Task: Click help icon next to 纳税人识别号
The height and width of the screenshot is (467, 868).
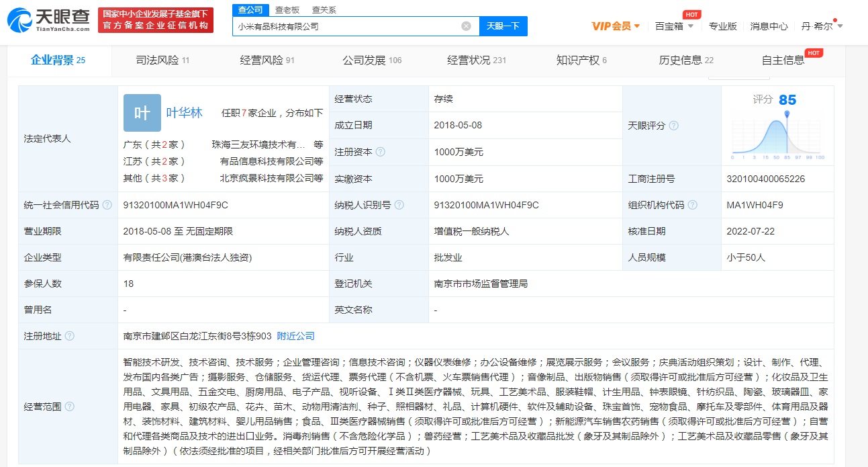Action: (x=399, y=205)
